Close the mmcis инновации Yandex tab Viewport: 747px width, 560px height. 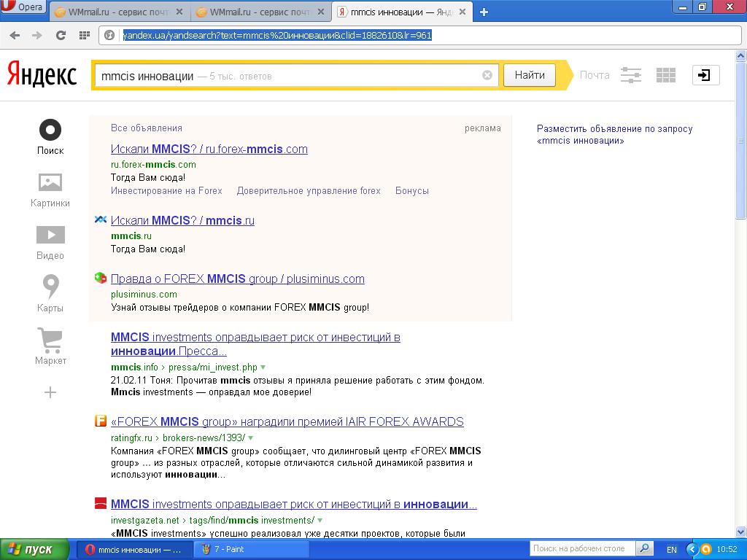(462, 12)
